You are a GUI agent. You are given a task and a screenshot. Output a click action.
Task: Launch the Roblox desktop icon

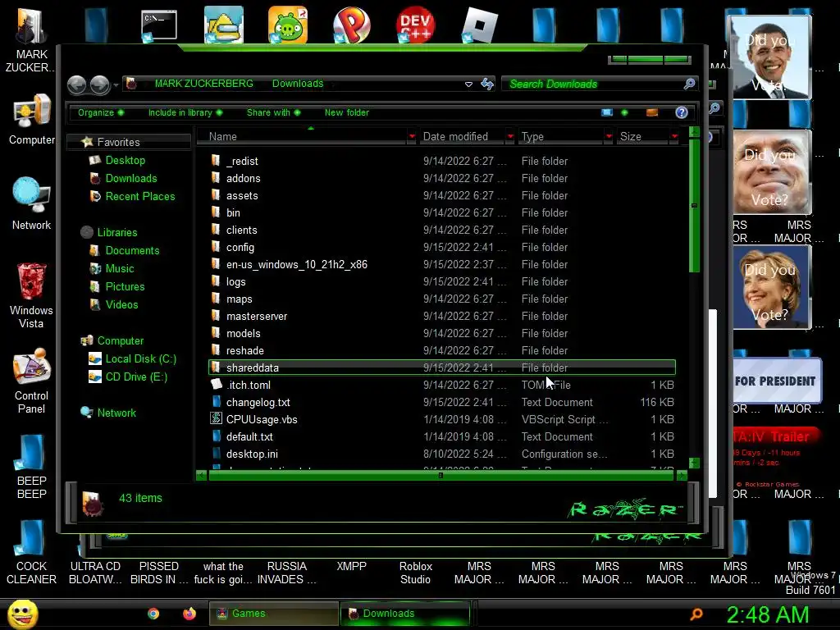pyautogui.click(x=479, y=25)
